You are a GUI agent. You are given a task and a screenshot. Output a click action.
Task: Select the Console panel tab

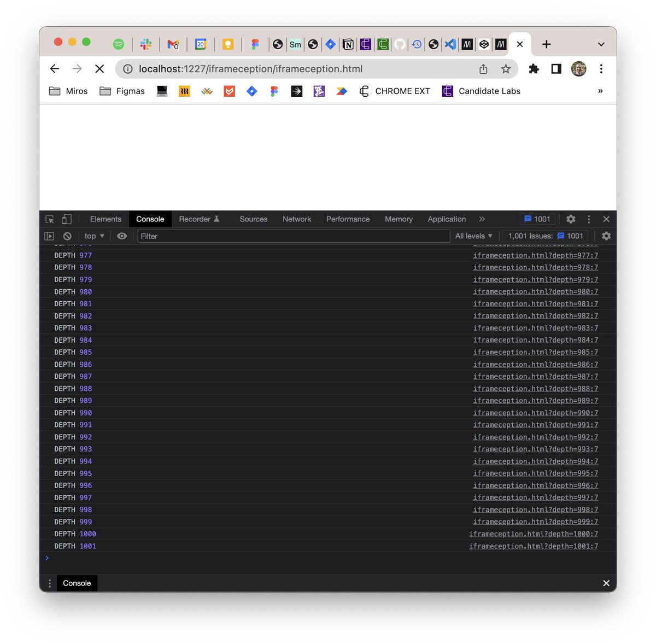click(x=150, y=219)
